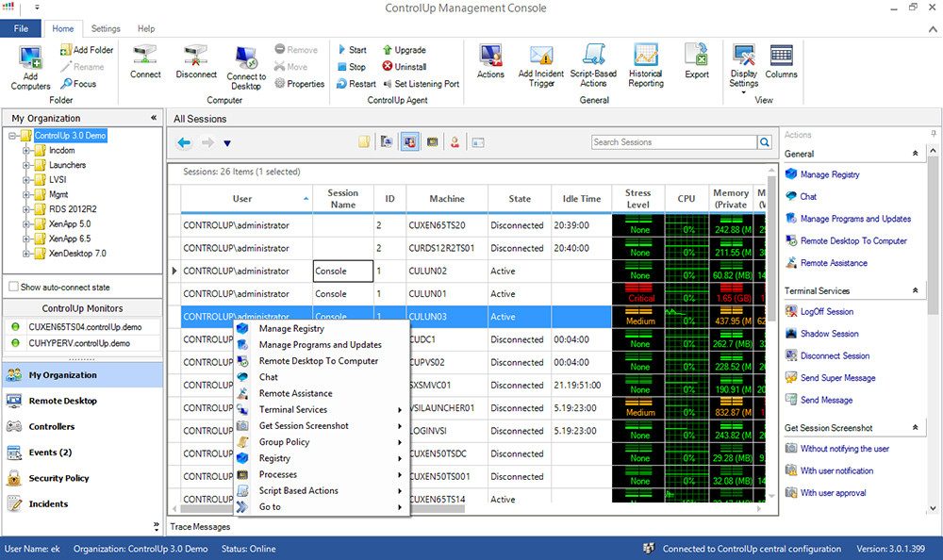This screenshot has width=943, height=560.
Task: Click Shadow Session action
Action: 829,334
